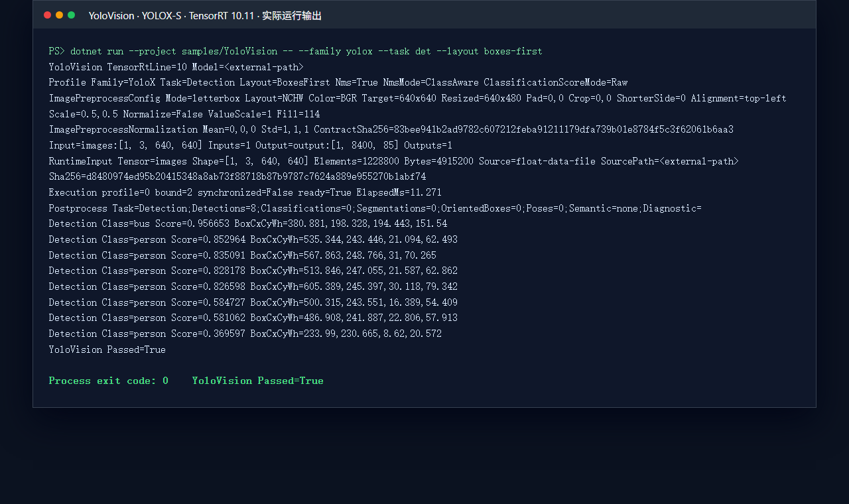The width and height of the screenshot is (849, 504).
Task: Click the person detection with Score=0.852964
Action: [253, 239]
